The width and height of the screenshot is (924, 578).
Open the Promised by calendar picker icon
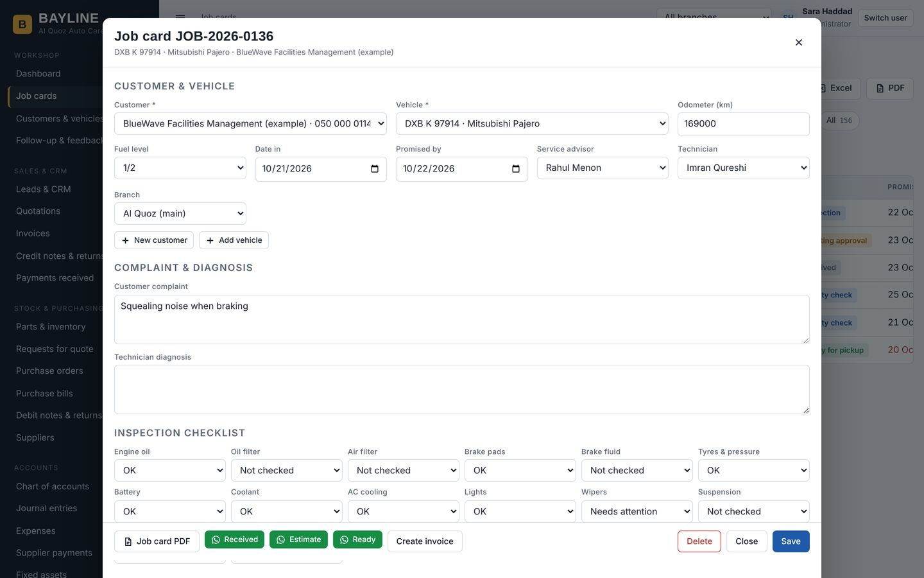(516, 169)
